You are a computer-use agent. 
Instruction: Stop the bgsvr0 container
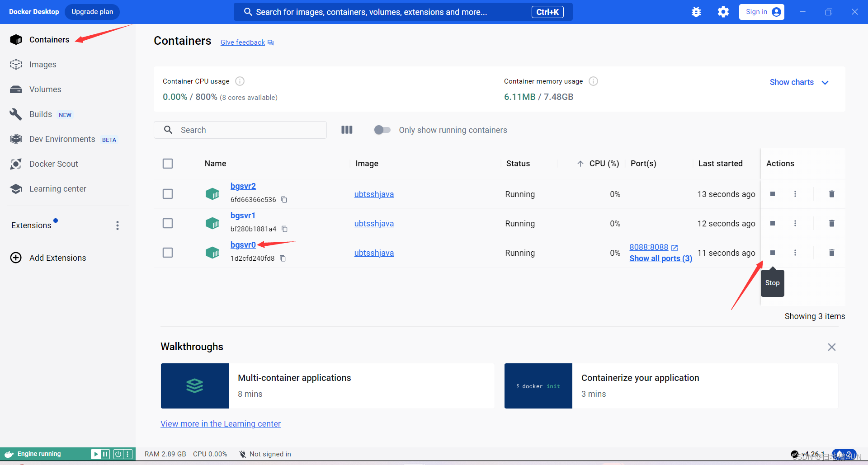pos(773,253)
